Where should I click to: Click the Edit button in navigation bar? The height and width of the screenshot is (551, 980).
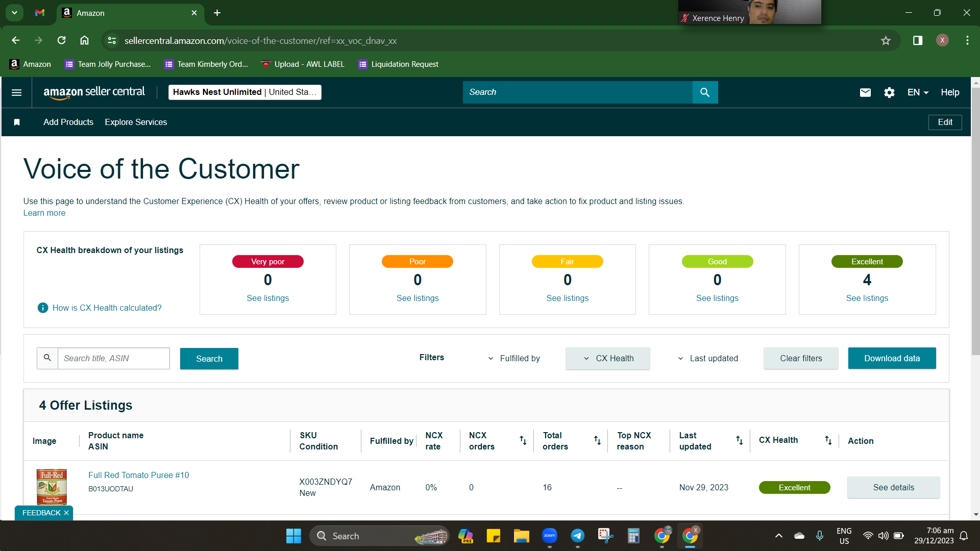click(945, 122)
